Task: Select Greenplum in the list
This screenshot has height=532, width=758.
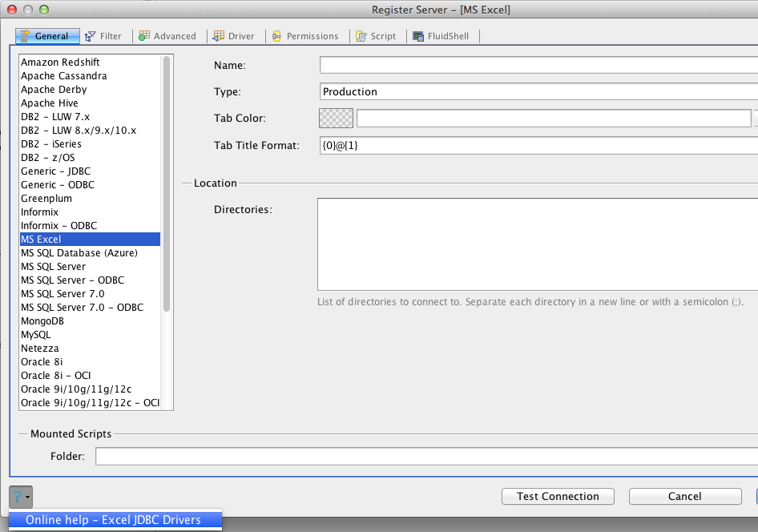Action: click(x=90, y=199)
